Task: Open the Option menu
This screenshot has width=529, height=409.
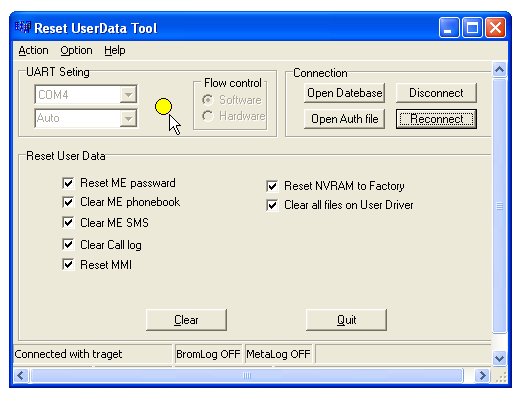Action: coord(76,50)
